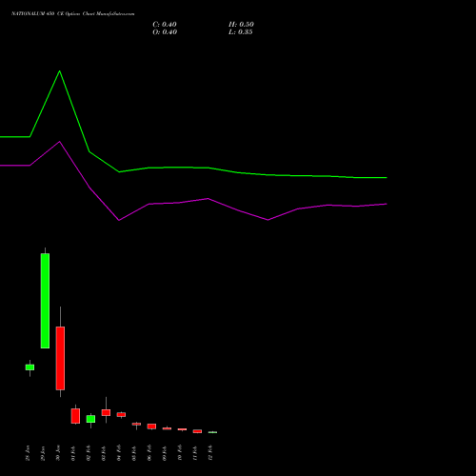Select the small green 28 Jan candlestick
The width and height of the screenshot is (476, 476).
point(30,367)
